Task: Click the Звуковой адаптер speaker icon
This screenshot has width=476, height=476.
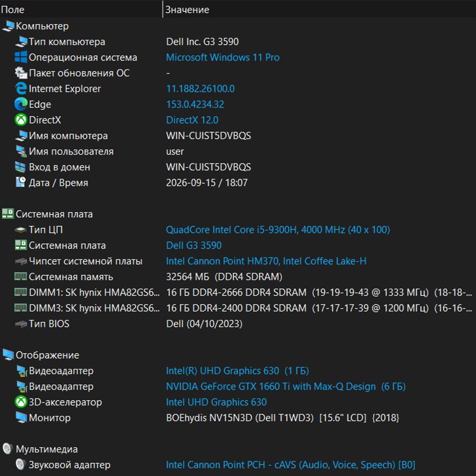Action: (x=20, y=465)
